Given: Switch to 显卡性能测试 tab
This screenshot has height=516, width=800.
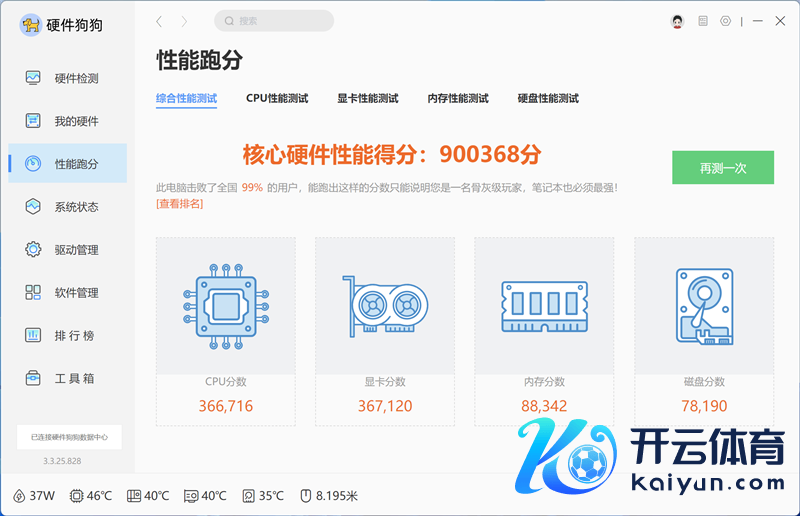Looking at the screenshot, I should pos(367,99).
